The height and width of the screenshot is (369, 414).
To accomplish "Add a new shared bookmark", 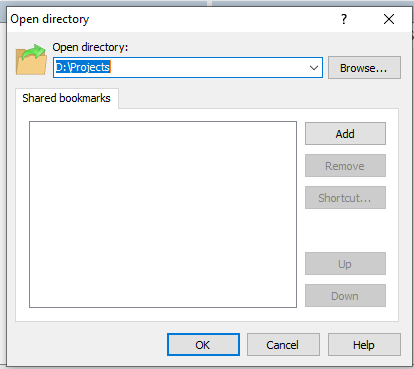I will pos(345,134).
